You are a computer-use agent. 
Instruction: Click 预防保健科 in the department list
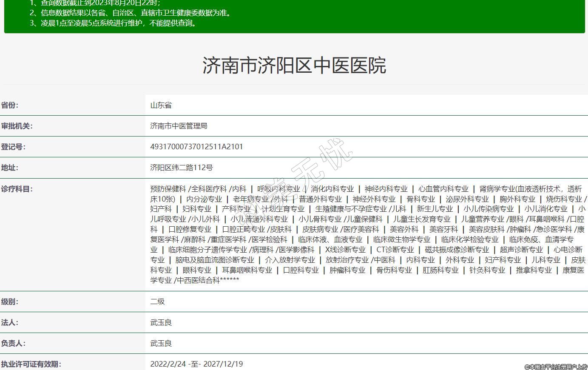pyautogui.click(x=168, y=189)
